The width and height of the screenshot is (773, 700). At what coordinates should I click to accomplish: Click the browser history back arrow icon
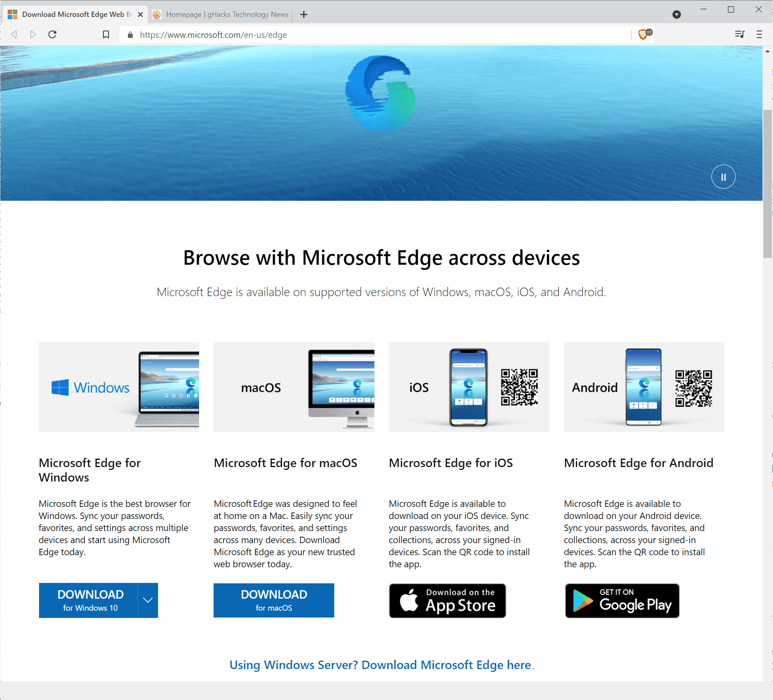(13, 34)
